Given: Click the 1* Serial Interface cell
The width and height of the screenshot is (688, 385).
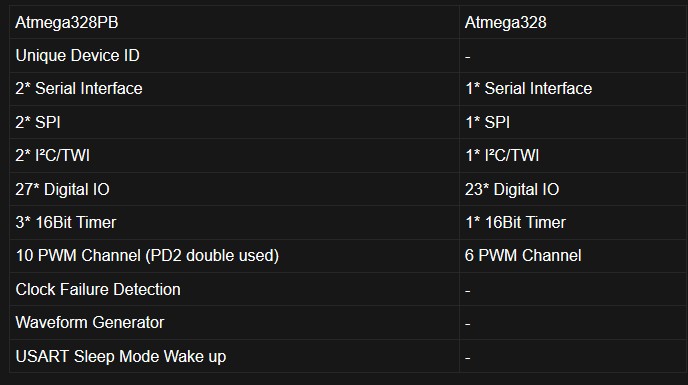Looking at the screenshot, I should pos(573,89).
